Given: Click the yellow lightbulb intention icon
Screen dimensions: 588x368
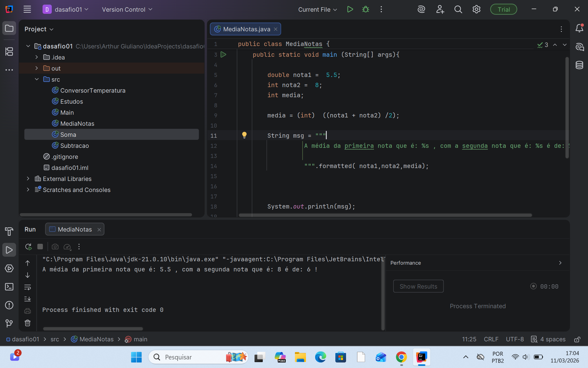Looking at the screenshot, I should pyautogui.click(x=244, y=135).
